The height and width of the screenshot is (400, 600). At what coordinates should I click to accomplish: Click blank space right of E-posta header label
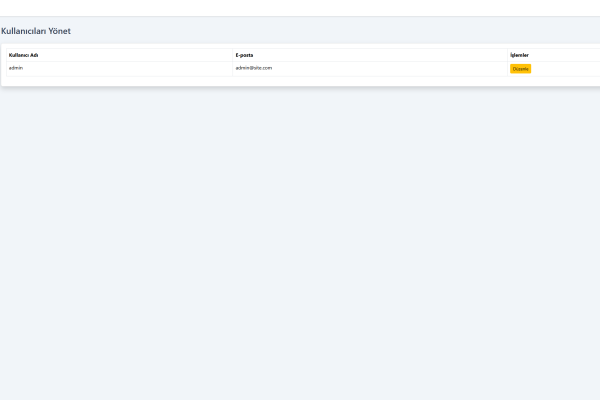click(x=380, y=55)
